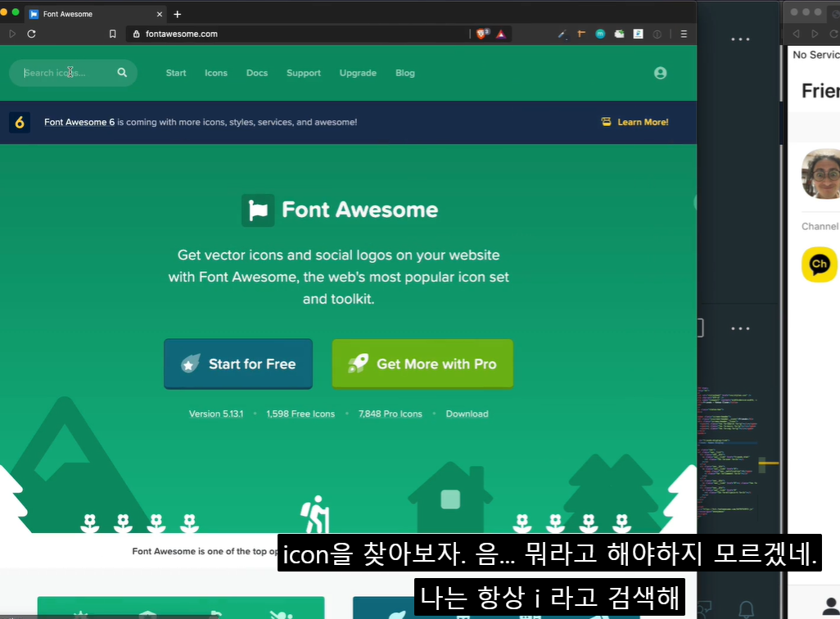The width and height of the screenshot is (840, 619).
Task: Click the Learn More! link
Action: pyautogui.click(x=635, y=122)
